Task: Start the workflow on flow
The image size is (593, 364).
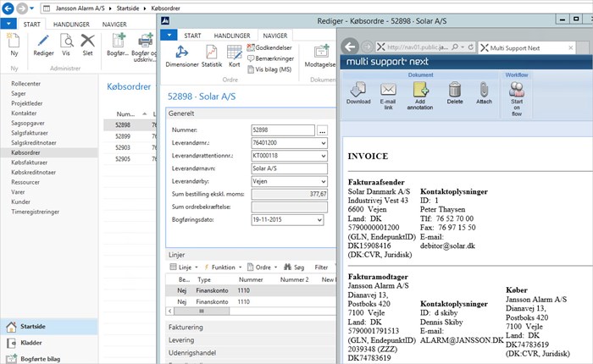Action: pos(517,90)
